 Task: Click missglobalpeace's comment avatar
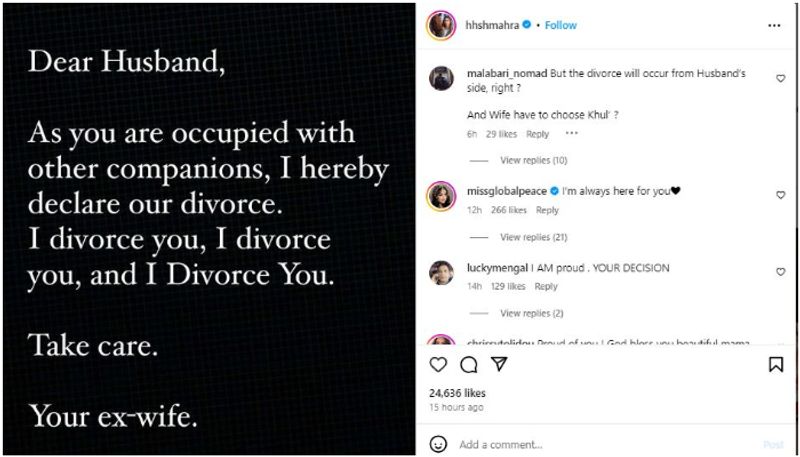pyautogui.click(x=441, y=194)
